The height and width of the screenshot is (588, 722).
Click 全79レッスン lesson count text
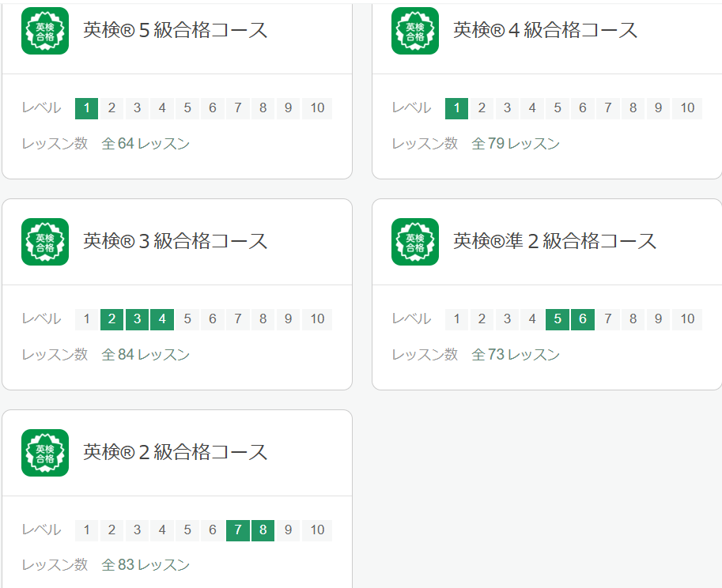[x=516, y=144]
